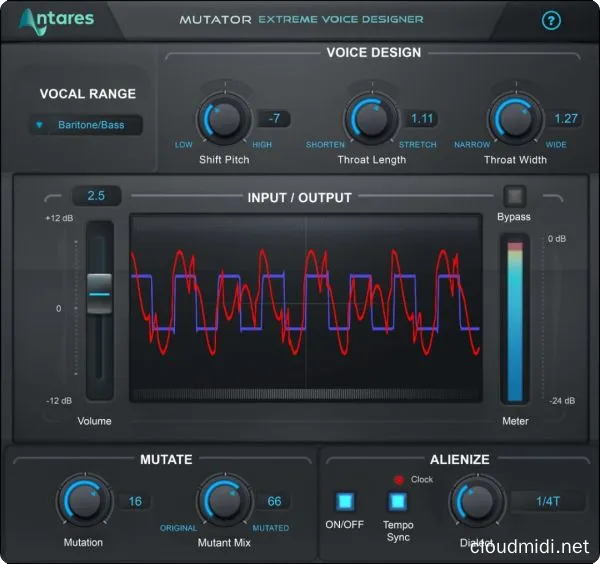Viewport: 600px width, 564px height.
Task: Click the red Clock indicator light
Action: click(x=399, y=479)
